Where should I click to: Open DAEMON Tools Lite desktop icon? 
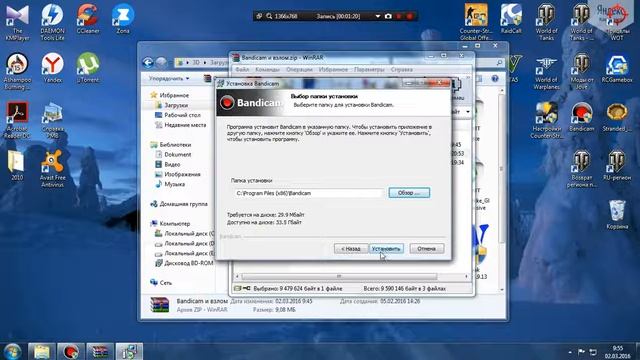tap(52, 22)
